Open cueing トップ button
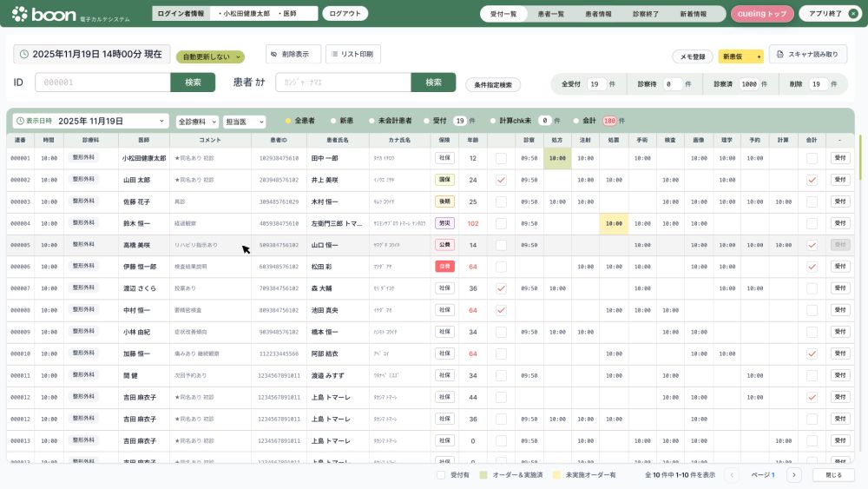868x489 pixels. point(762,14)
